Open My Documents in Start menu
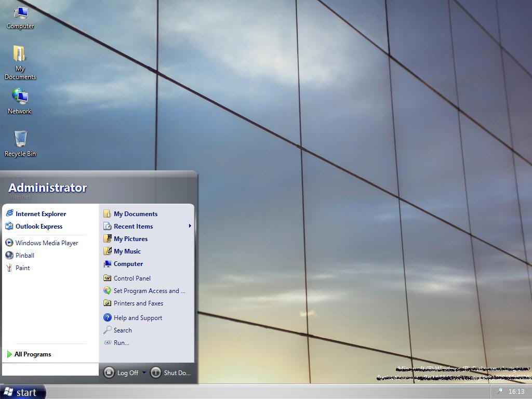 (130, 214)
